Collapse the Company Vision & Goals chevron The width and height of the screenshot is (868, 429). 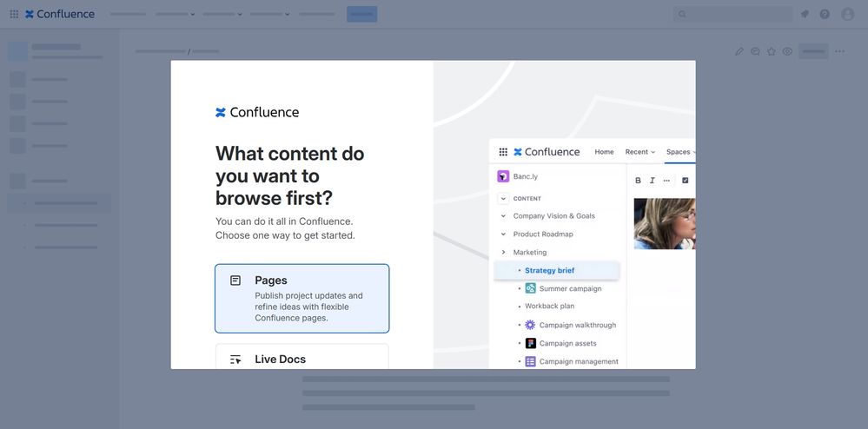click(x=503, y=216)
